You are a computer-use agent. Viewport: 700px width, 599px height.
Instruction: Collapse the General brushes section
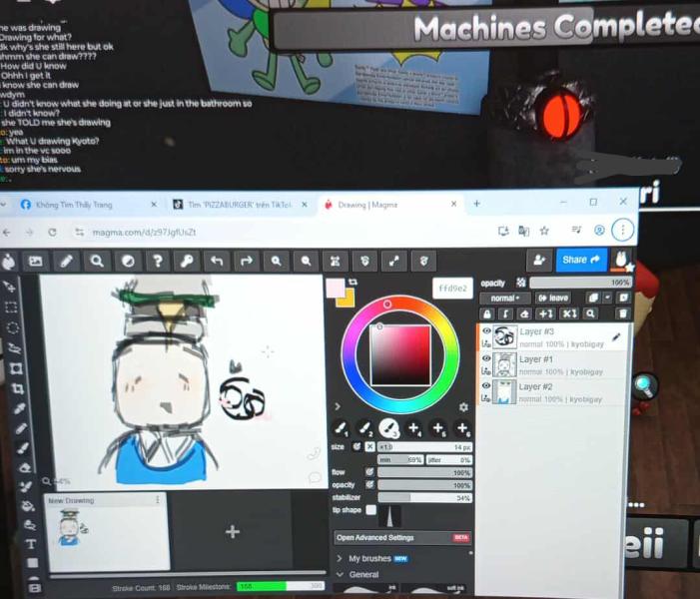pyautogui.click(x=363, y=574)
